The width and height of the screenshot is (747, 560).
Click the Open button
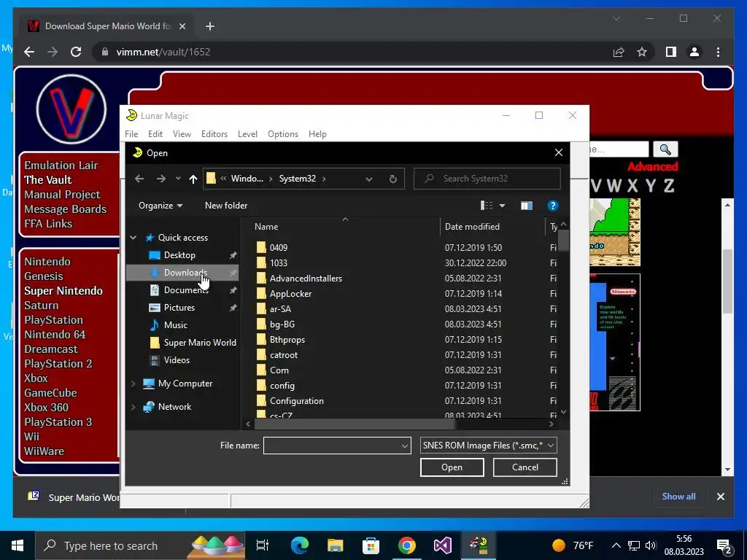[452, 467]
